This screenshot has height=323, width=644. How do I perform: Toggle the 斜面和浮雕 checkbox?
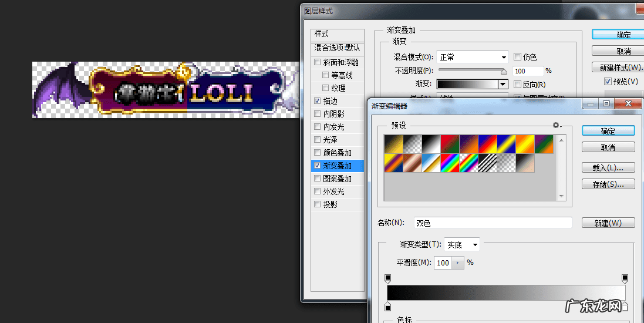click(317, 62)
